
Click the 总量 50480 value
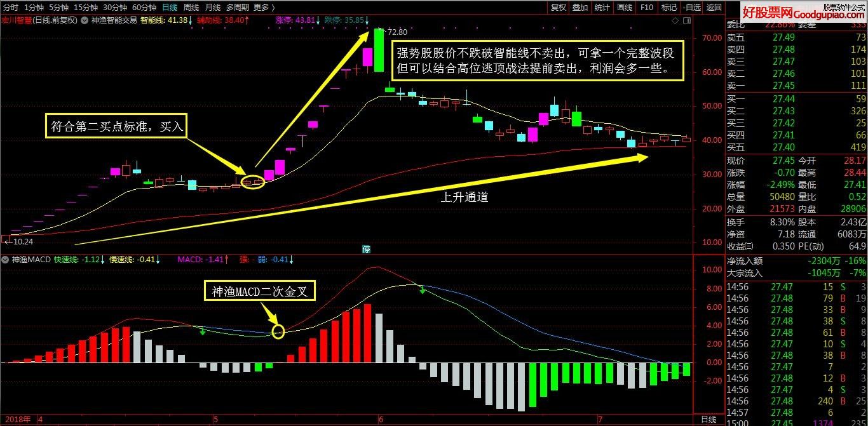tap(781, 197)
